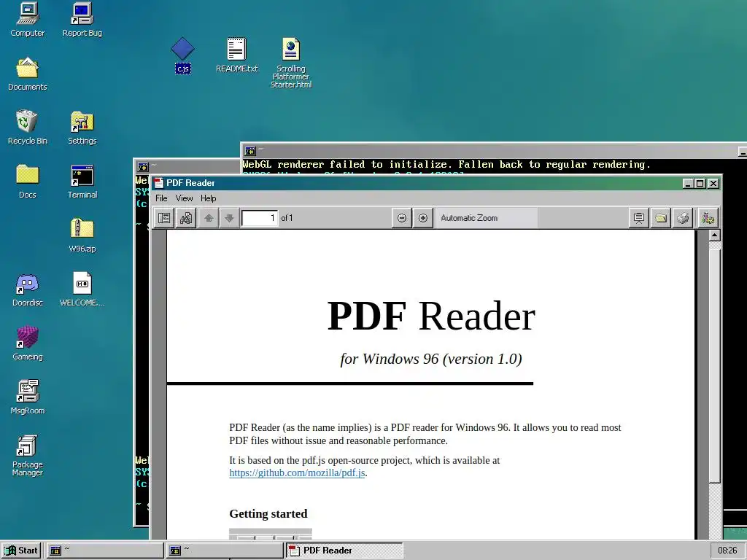Select the Settings desktop icon

pyautogui.click(x=82, y=128)
